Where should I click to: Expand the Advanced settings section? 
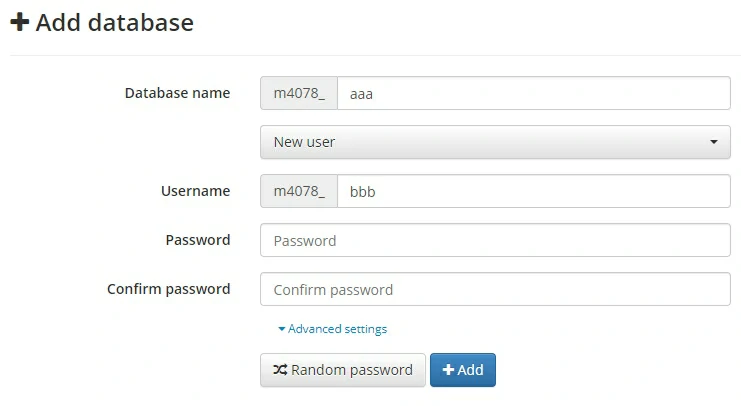(x=337, y=329)
